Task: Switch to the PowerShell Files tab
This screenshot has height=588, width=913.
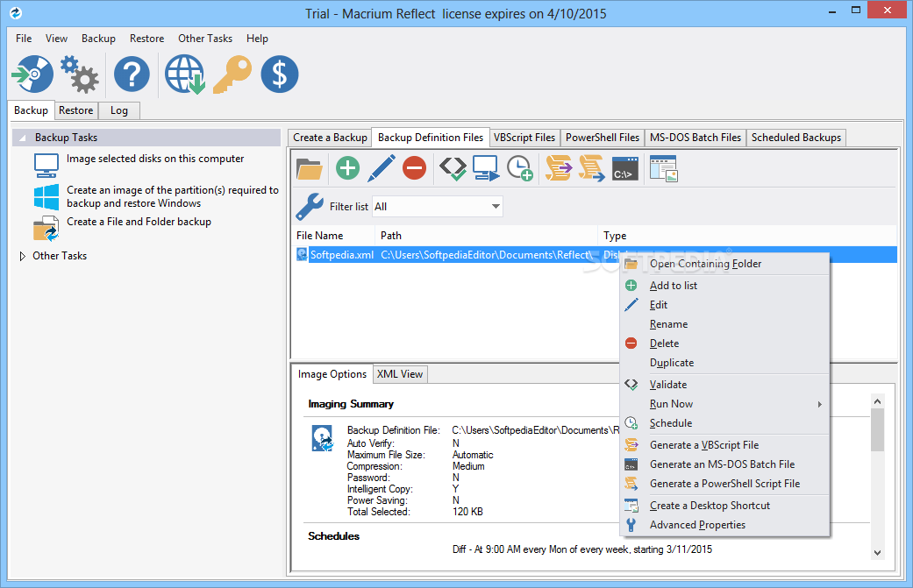Action: pos(603,138)
